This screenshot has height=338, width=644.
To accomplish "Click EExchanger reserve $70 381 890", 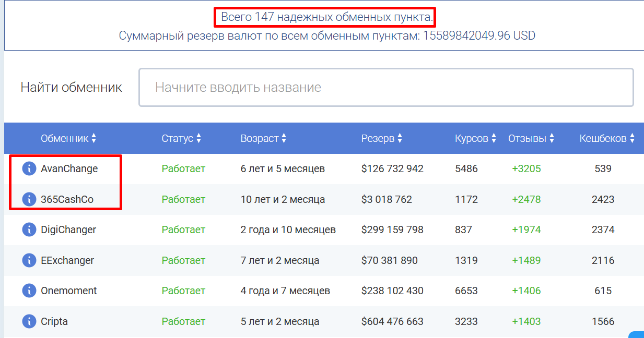I will click(x=390, y=260).
